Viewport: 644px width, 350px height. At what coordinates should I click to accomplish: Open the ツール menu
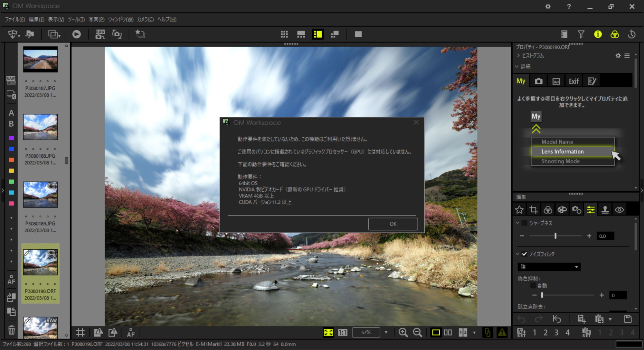(x=76, y=19)
